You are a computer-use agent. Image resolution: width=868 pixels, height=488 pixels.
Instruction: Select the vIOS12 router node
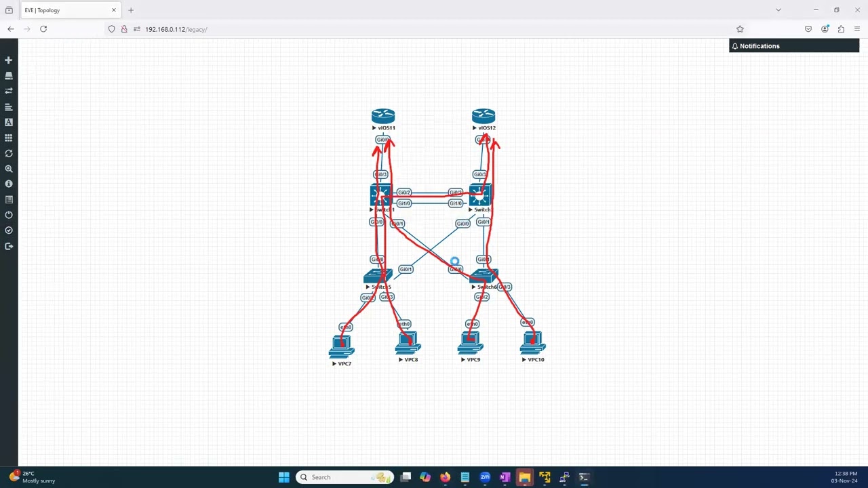tap(484, 117)
